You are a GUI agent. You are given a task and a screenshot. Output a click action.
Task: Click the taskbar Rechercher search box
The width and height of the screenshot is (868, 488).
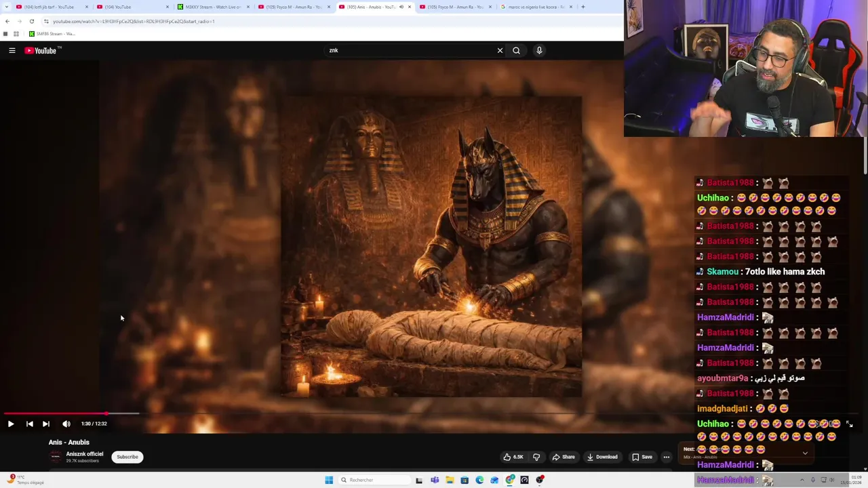pos(373,480)
